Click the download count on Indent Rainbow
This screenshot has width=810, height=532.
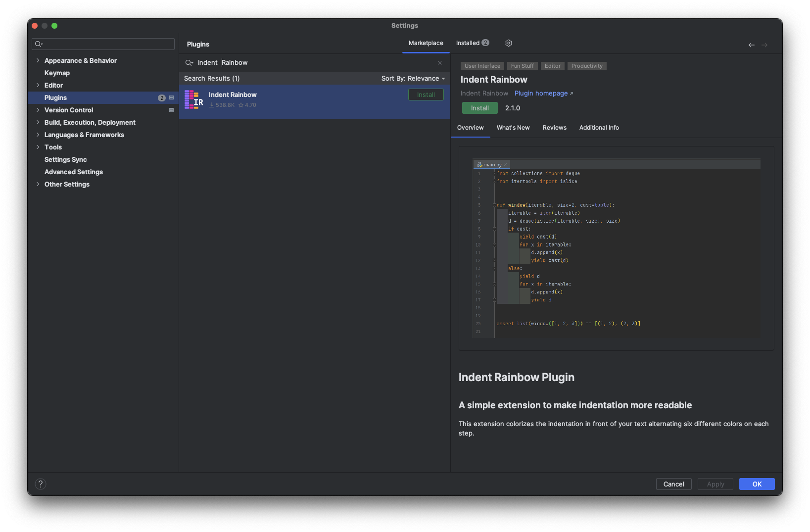[222, 105]
